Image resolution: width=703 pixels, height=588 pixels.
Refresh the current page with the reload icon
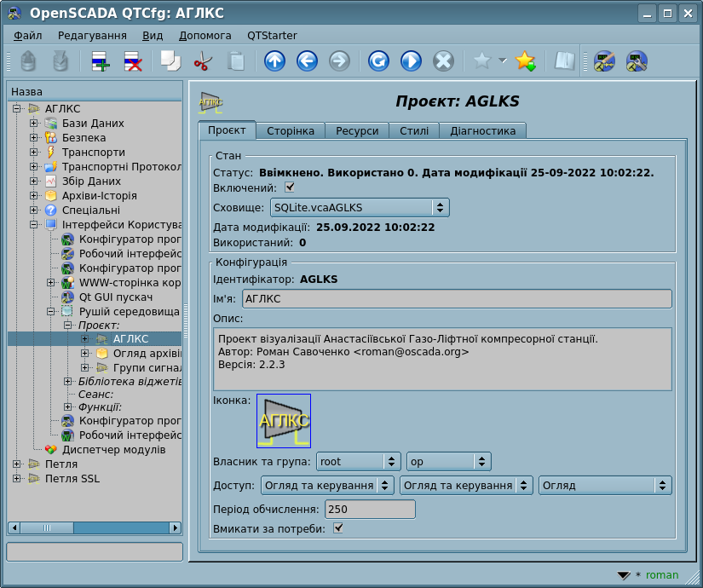pyautogui.click(x=378, y=61)
